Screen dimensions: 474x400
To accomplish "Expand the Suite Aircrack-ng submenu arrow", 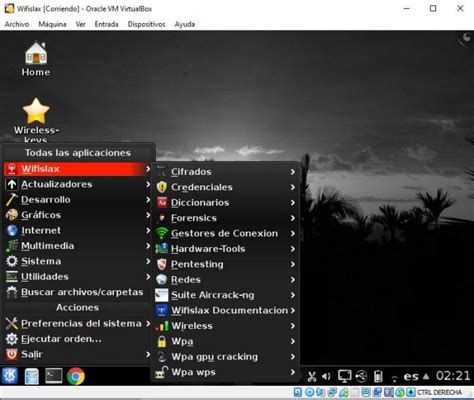I will pos(292,295).
